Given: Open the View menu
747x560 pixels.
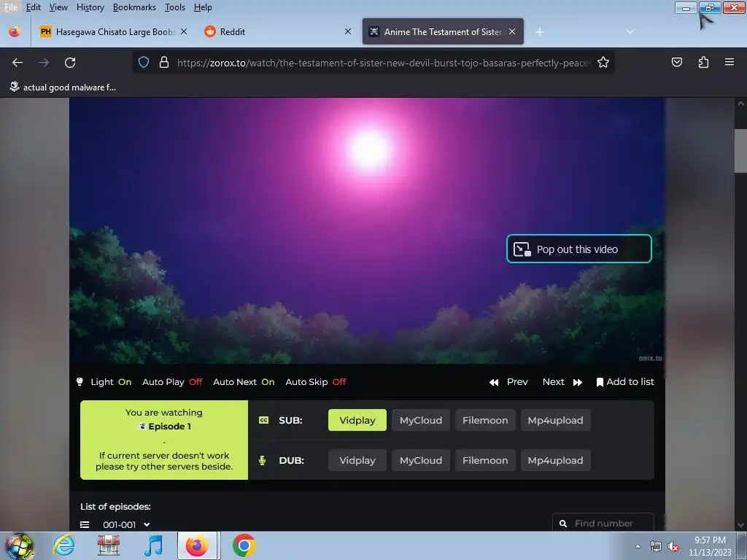Looking at the screenshot, I should 58,7.
